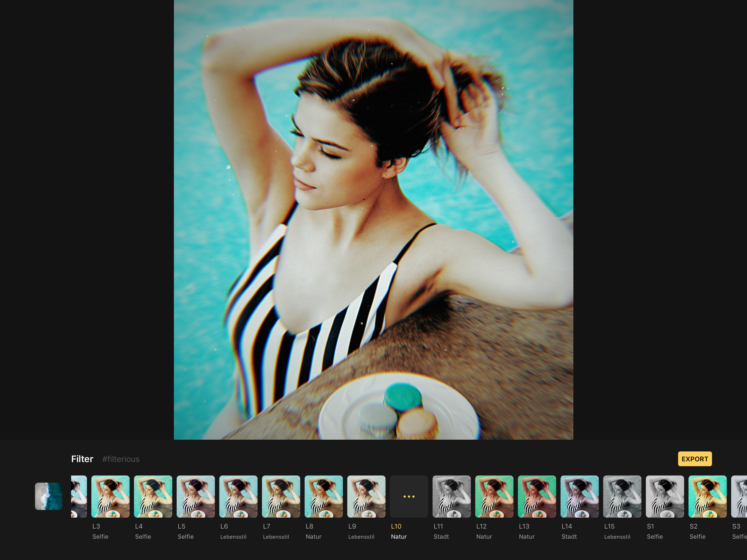Apply the L3 Selfie filter
747x560 pixels.
(x=110, y=496)
